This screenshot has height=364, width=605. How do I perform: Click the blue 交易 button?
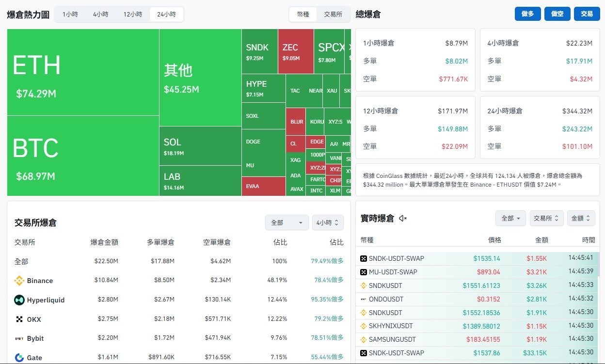click(587, 14)
